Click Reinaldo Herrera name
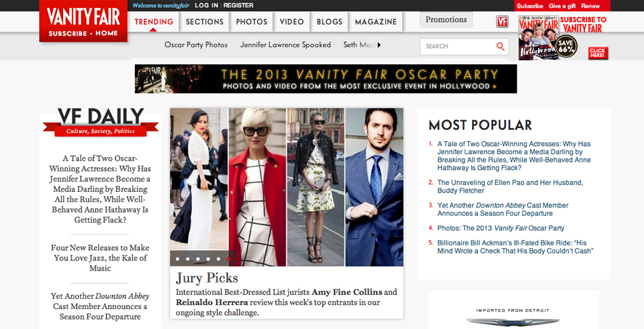Screen dimensions: 644x329 [212, 302]
